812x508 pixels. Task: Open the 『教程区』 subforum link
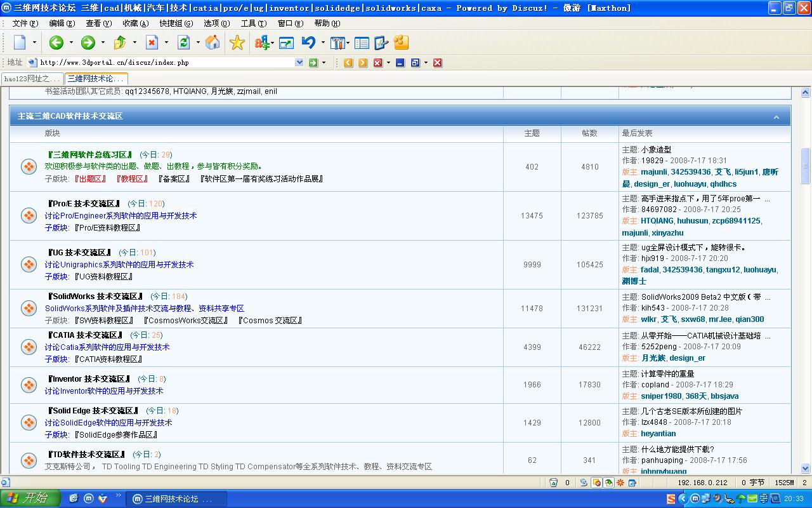(132, 179)
